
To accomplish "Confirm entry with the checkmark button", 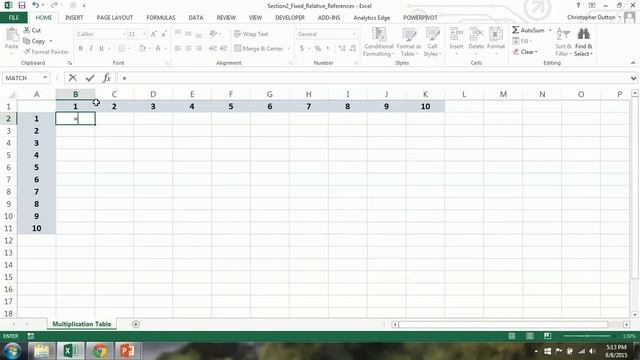I will coord(90,78).
